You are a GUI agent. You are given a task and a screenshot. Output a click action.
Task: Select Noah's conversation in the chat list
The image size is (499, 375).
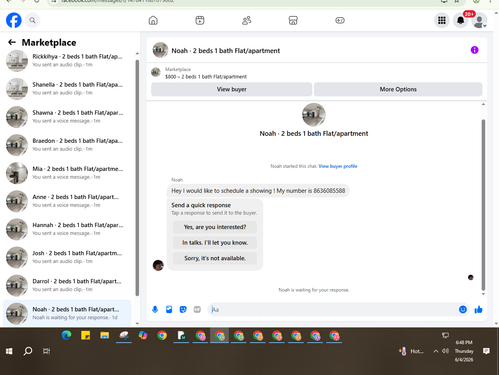point(68,313)
